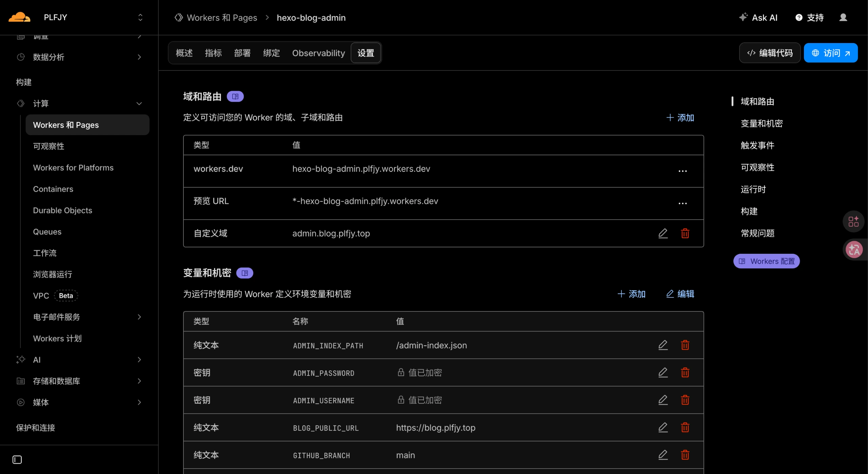Jump to 变量和机密 section anchor
Viewport: 868px width, 474px height.
[x=762, y=123]
